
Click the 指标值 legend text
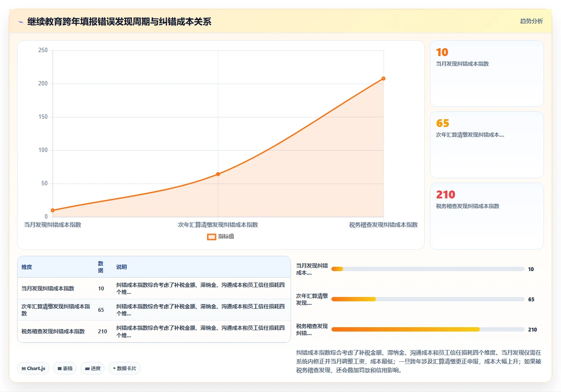pyautogui.click(x=226, y=237)
